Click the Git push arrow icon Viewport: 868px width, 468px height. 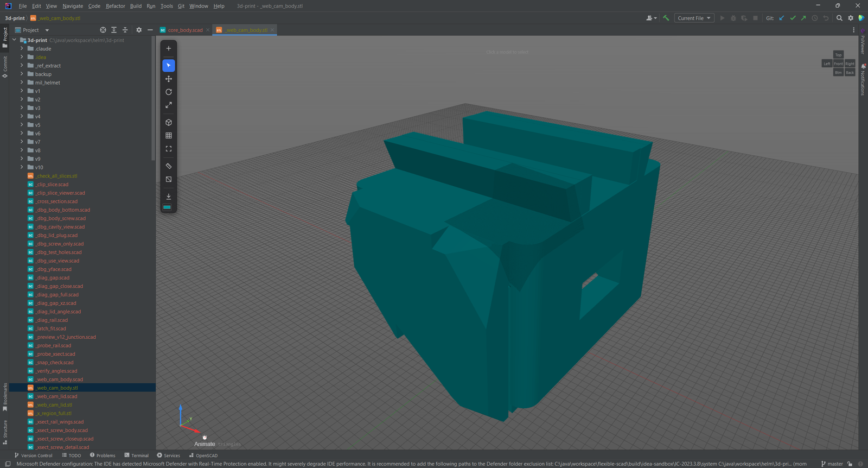pos(803,18)
